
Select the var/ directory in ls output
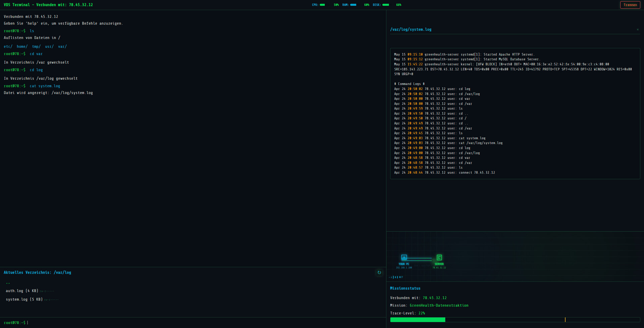pos(62,47)
